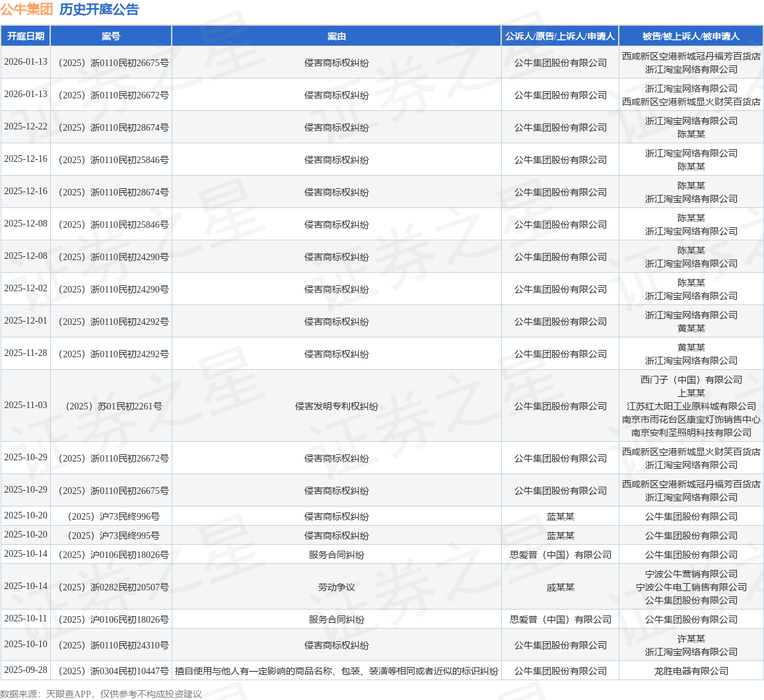Screen dimensions: 764x700
Task: Select plaintiff 戚某某
Action: (x=560, y=587)
